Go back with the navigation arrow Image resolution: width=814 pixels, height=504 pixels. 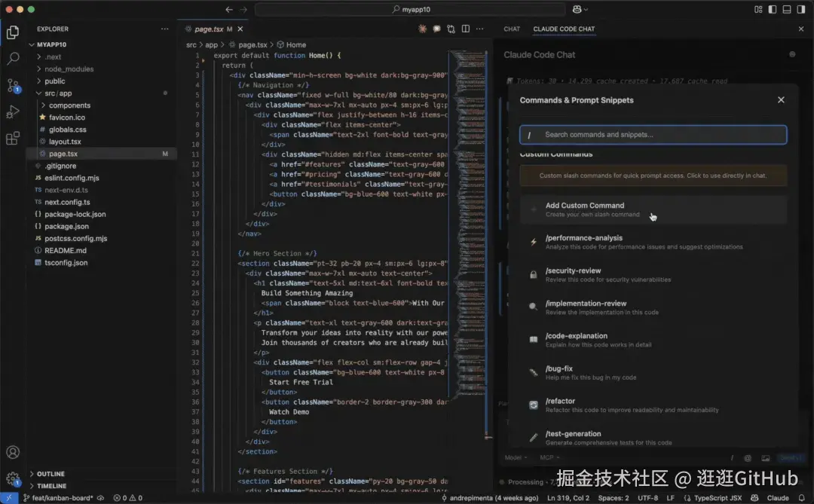pyautogui.click(x=229, y=9)
